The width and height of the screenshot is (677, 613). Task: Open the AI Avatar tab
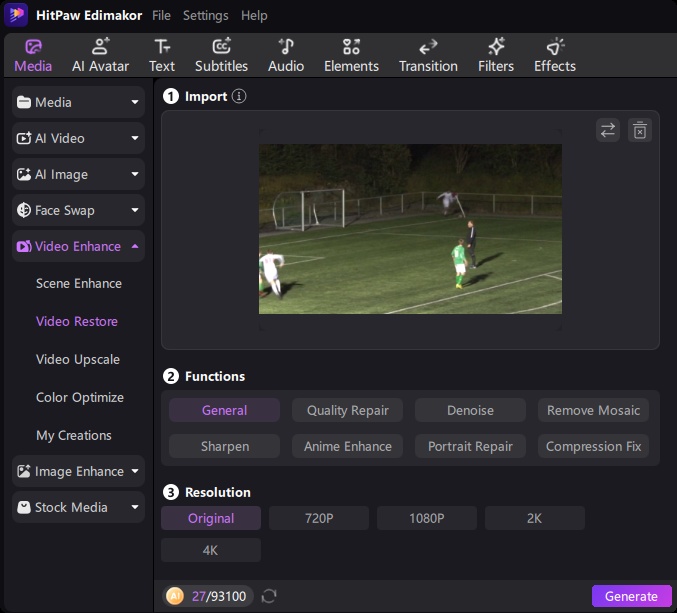click(x=100, y=56)
